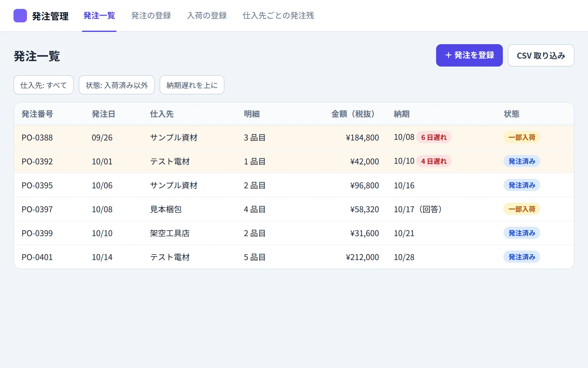Click the ¥58,320 amount cell
Screen dimensions: 588x368
[364, 209]
